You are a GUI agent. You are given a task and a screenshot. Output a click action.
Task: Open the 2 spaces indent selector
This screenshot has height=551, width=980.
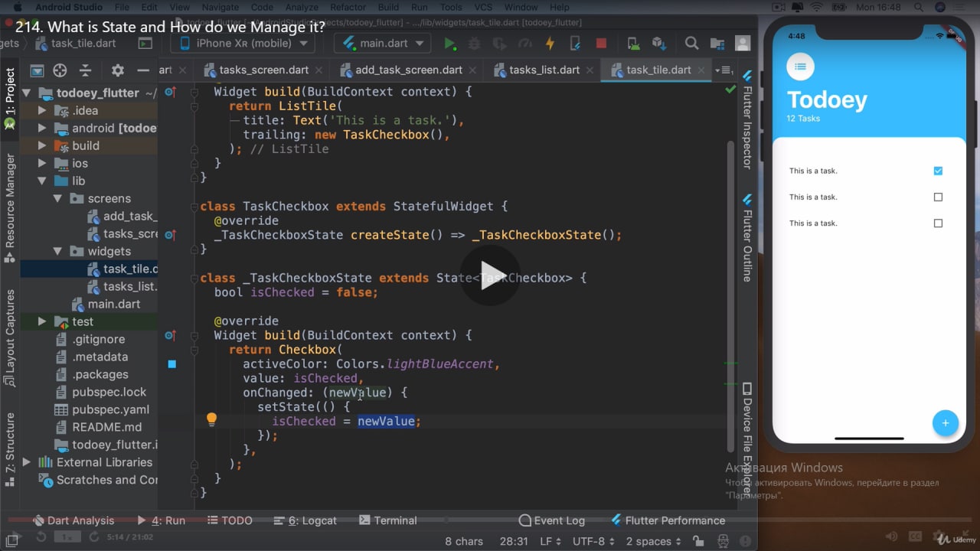[x=653, y=541]
